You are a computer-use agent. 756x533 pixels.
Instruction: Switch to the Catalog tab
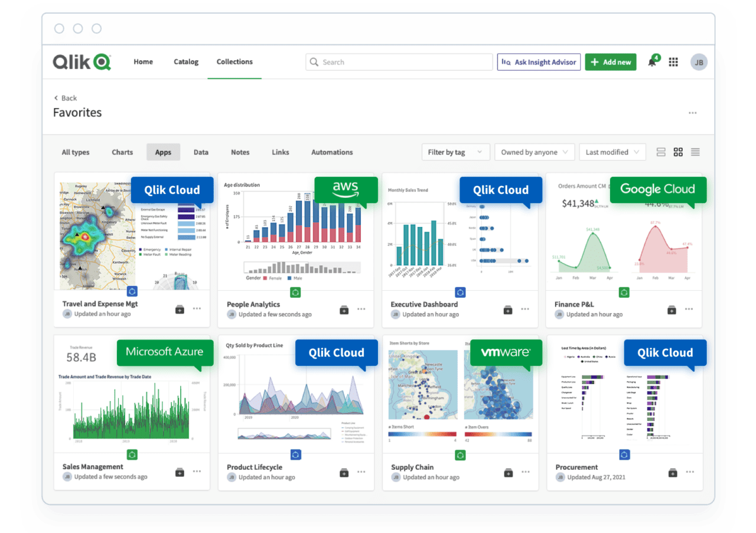[x=185, y=61]
